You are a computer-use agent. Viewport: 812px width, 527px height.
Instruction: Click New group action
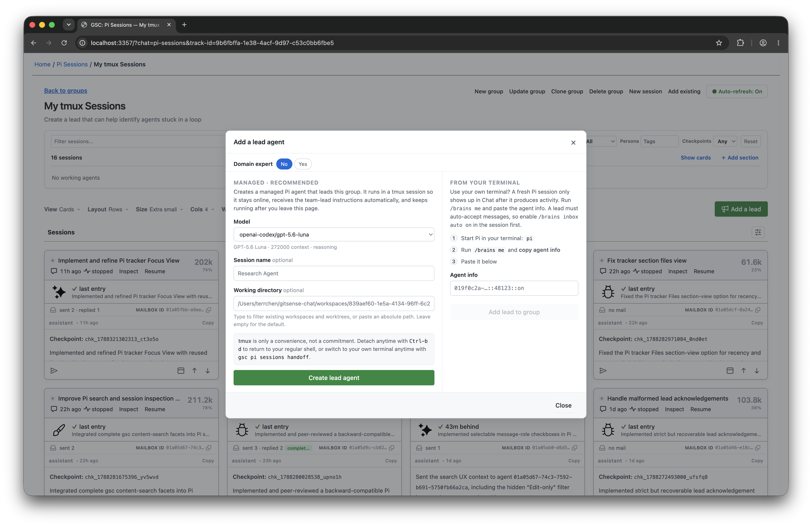[x=489, y=91]
